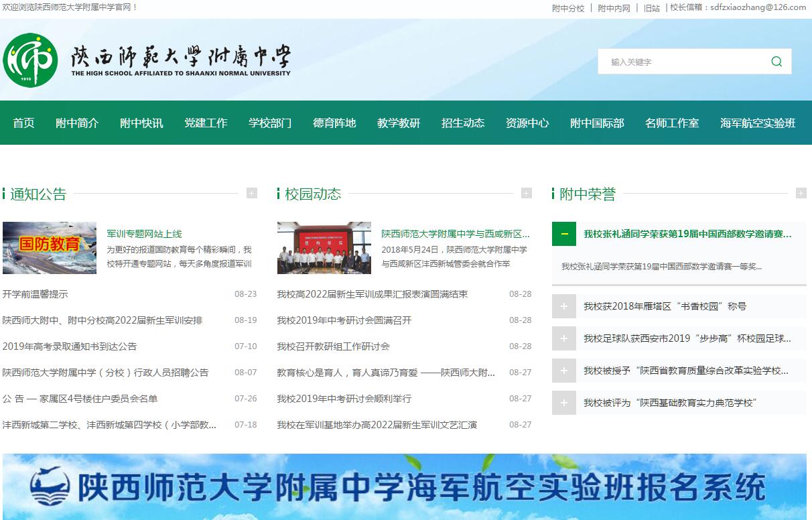The height and width of the screenshot is (520, 812).
Task: Click the 旧站 link in the header
Action: click(651, 8)
